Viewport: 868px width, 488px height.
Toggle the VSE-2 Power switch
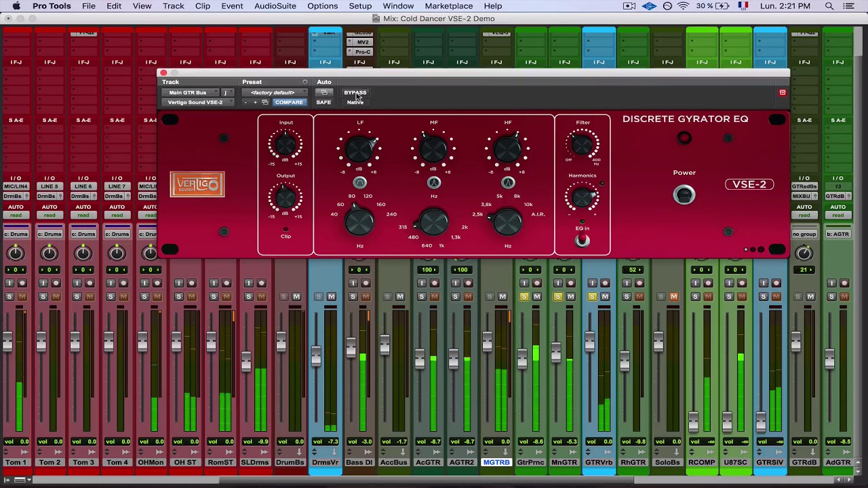(684, 195)
